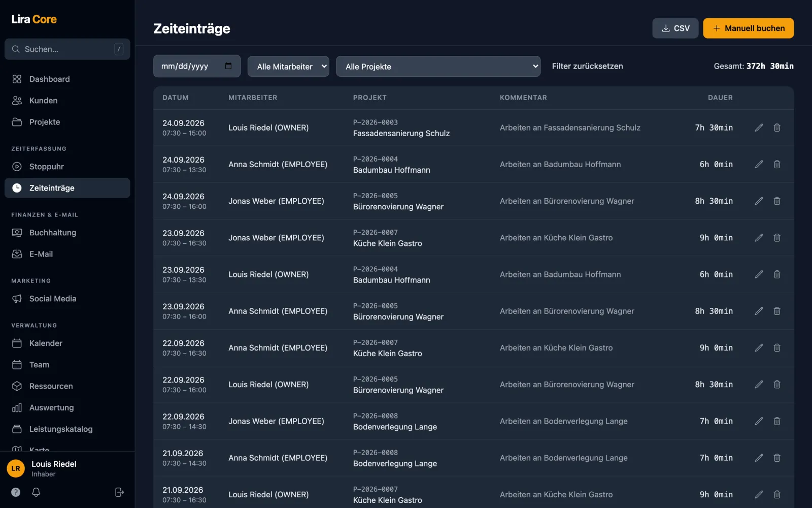812x508 pixels.
Task: Open Auswertung in the sidebar
Action: click(x=67, y=407)
